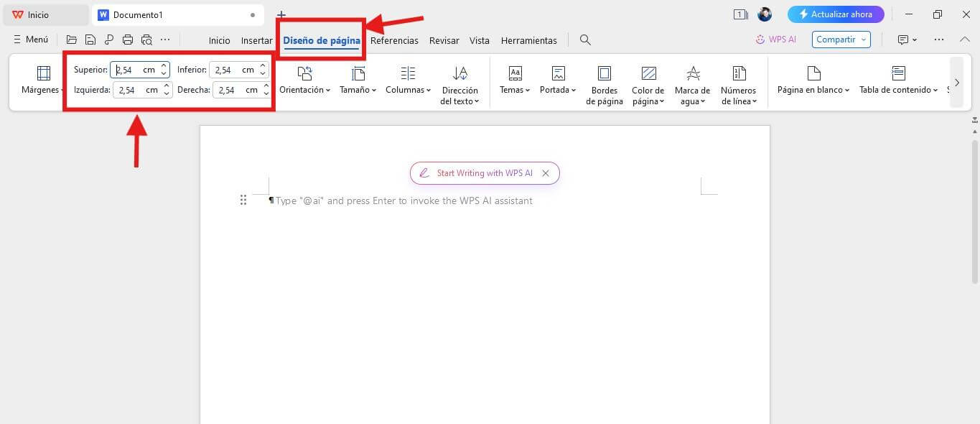Image resolution: width=980 pixels, height=424 pixels.
Task: Open the ribbon search icon
Action: point(584,40)
